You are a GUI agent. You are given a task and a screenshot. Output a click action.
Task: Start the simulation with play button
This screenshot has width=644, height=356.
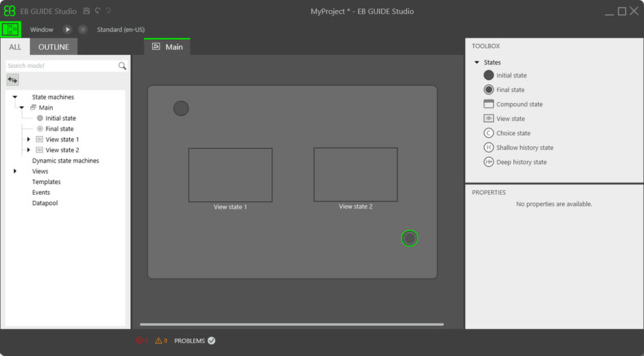(67, 29)
